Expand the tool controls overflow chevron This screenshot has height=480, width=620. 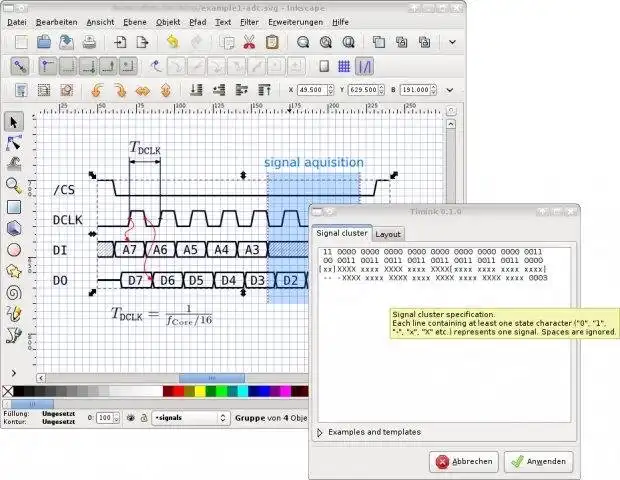point(450,90)
